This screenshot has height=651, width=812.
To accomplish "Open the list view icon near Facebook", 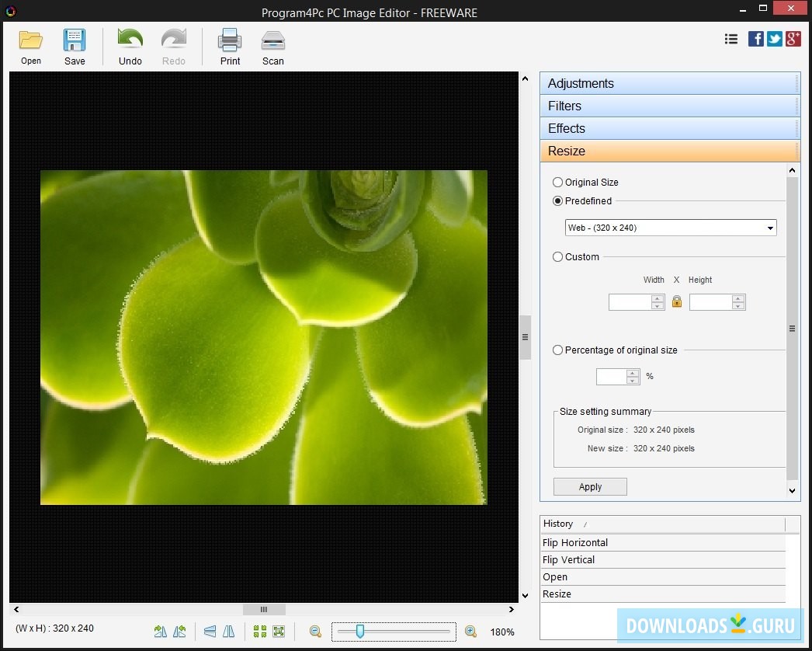I will pos(730,38).
